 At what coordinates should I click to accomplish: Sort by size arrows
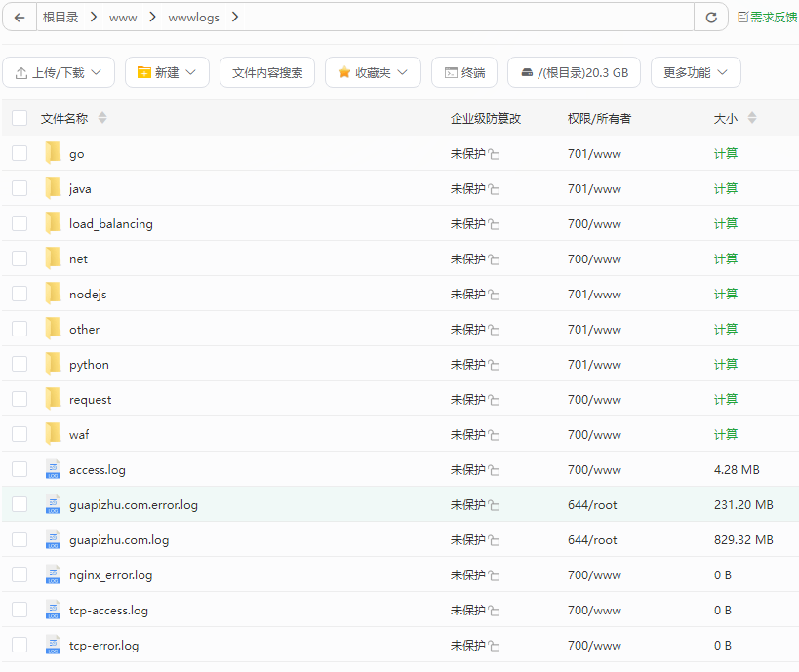pos(752,118)
